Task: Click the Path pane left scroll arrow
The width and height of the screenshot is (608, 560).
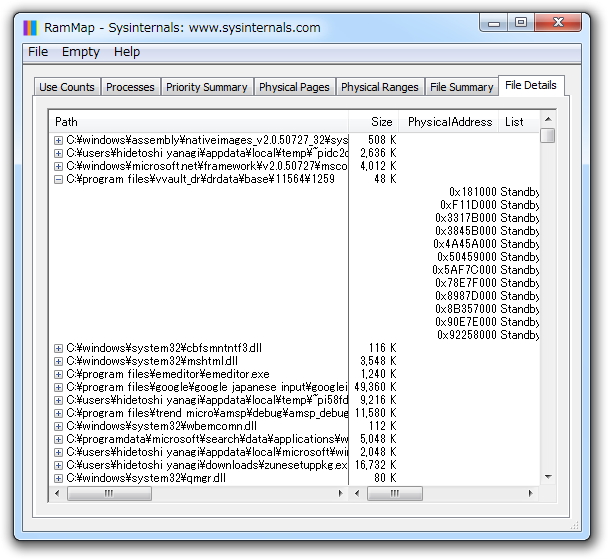Action: coord(57,493)
